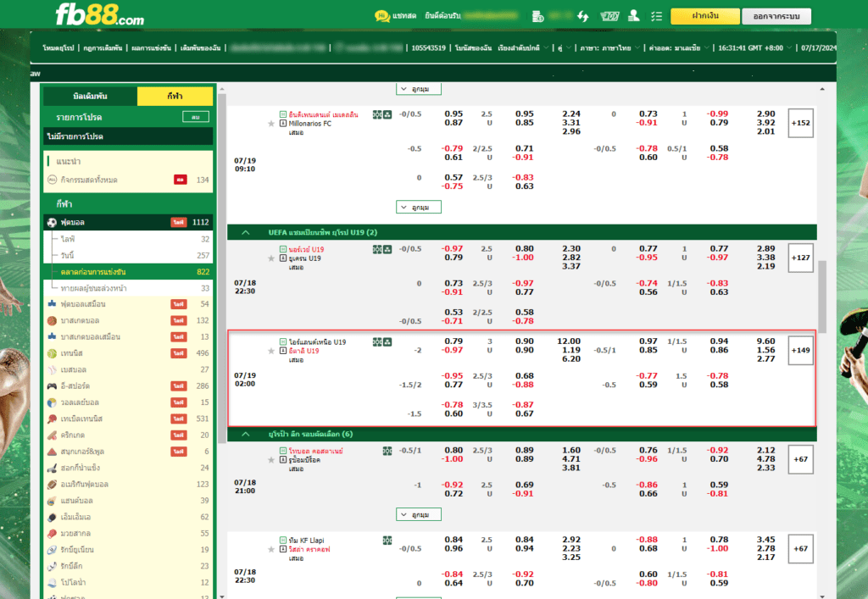
Task: Collapse the UEFA แชมเปียนชิพ ยุโรป U19 league
Action: pyautogui.click(x=245, y=232)
